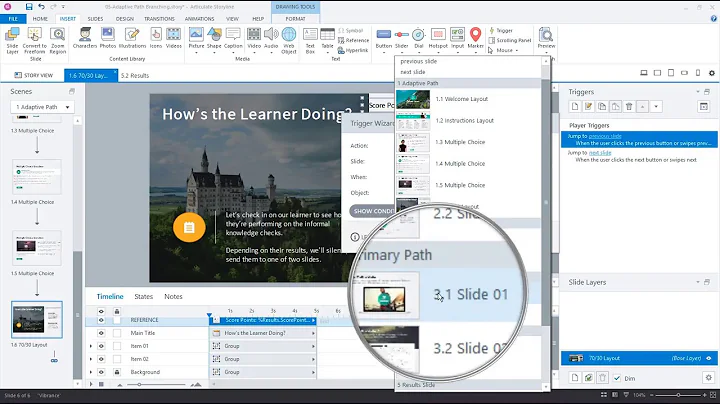This screenshot has height=404, width=720.
Task: Open the Characters content library
Action: 85,38
